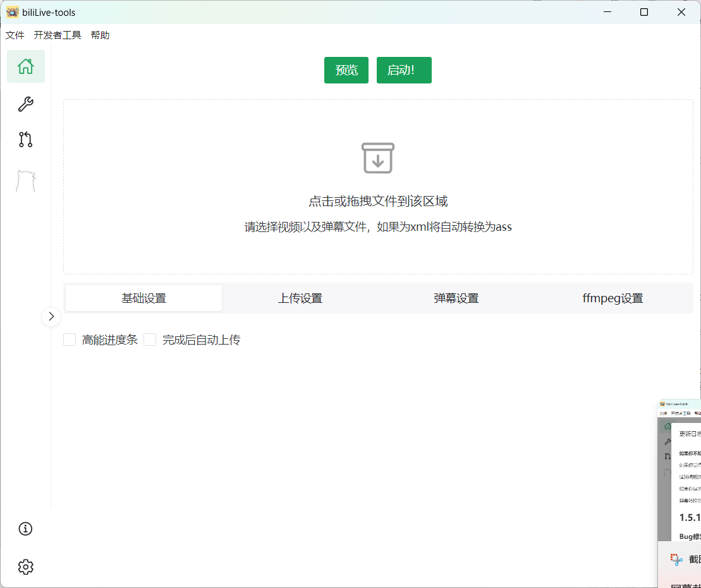Enable the 高能进度条 checkbox
The image size is (701, 588).
[x=70, y=340]
